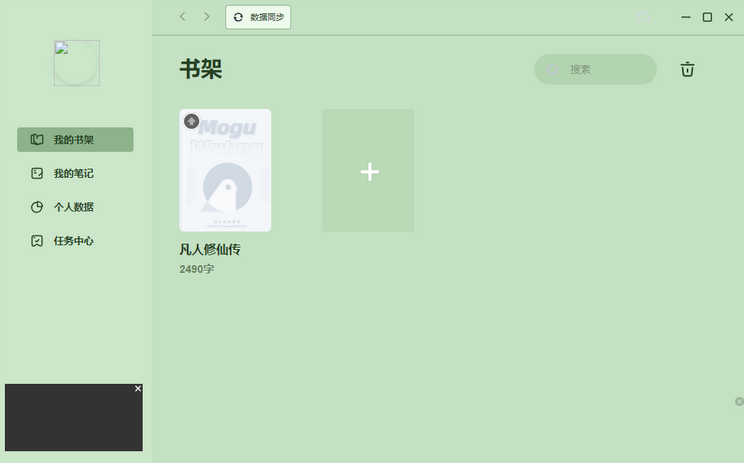Go forward with the right arrow

(x=206, y=17)
